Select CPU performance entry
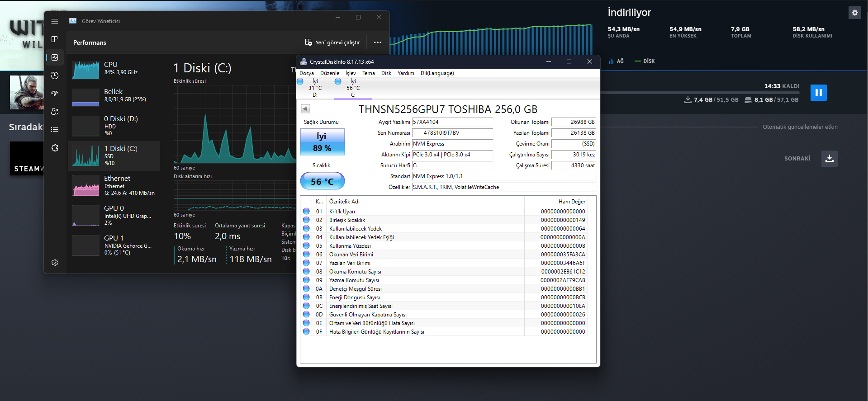 114,69
